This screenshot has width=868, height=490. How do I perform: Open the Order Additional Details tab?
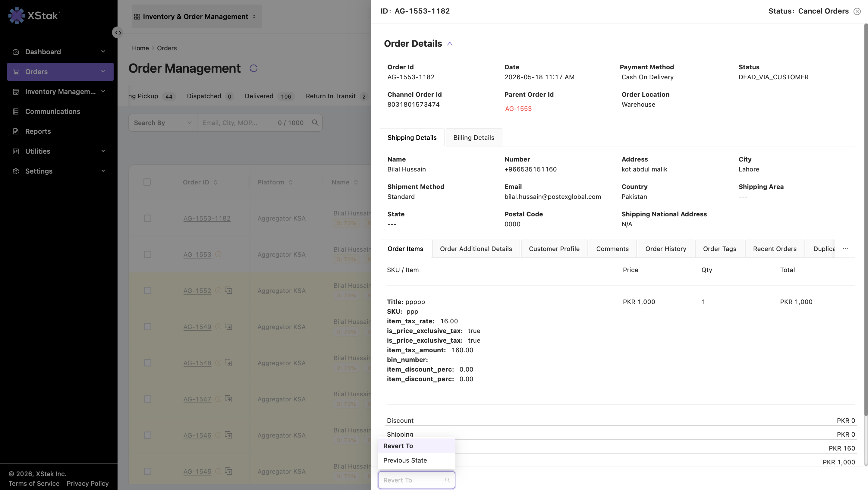point(476,249)
